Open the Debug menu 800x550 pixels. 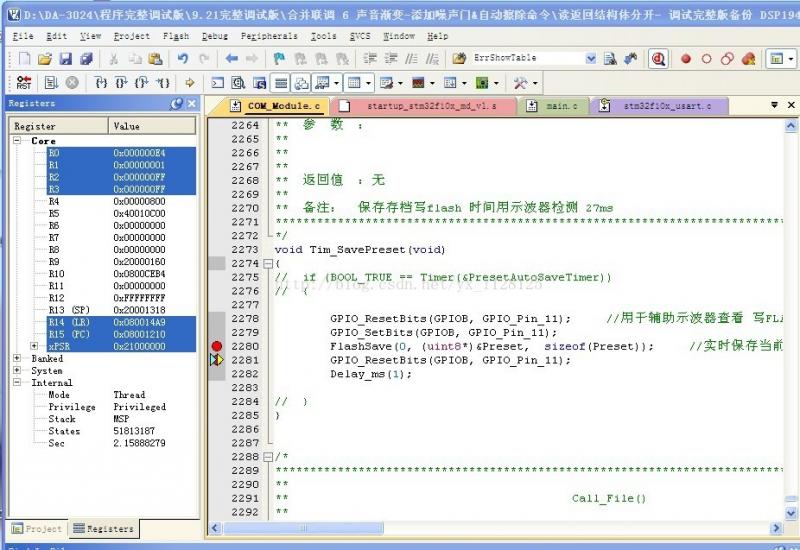[215, 36]
